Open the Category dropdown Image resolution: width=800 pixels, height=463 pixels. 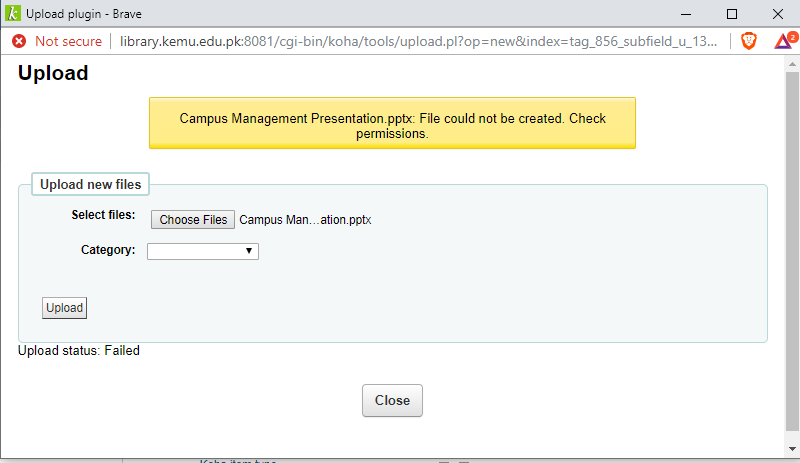(x=203, y=251)
